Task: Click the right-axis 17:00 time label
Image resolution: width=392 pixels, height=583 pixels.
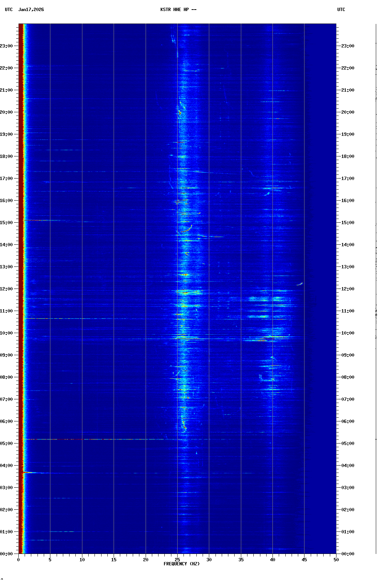Action: pyautogui.click(x=348, y=179)
